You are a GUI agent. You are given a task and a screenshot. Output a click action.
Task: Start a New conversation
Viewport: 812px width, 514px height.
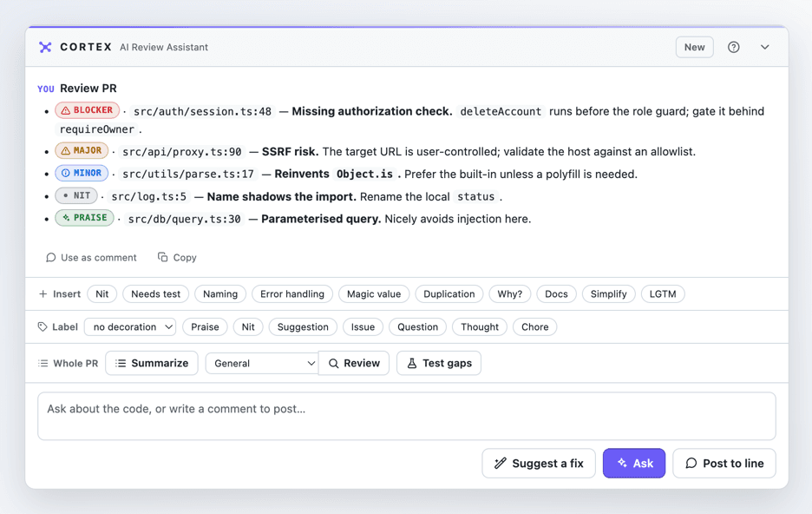[x=694, y=47]
